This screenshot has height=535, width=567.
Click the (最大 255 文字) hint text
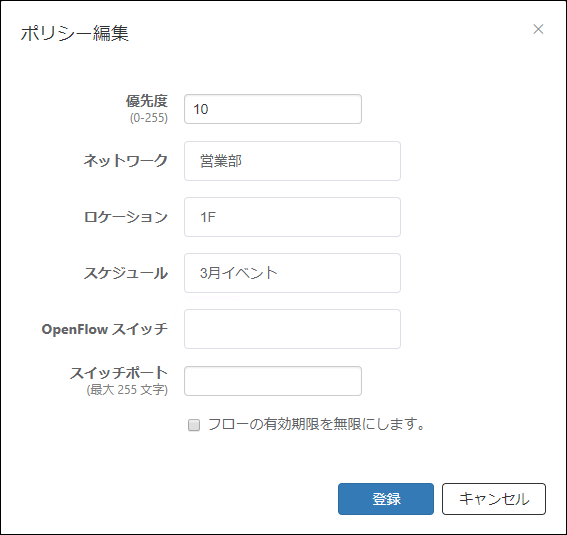point(127,390)
